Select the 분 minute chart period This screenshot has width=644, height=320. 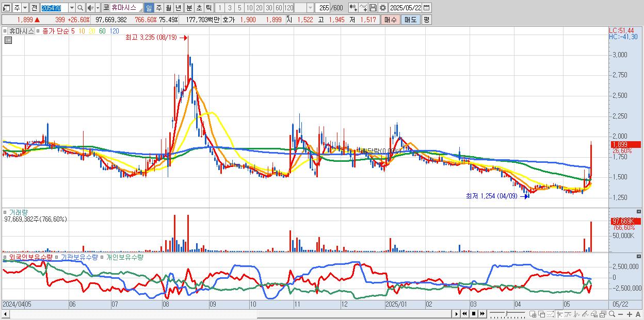click(x=189, y=8)
